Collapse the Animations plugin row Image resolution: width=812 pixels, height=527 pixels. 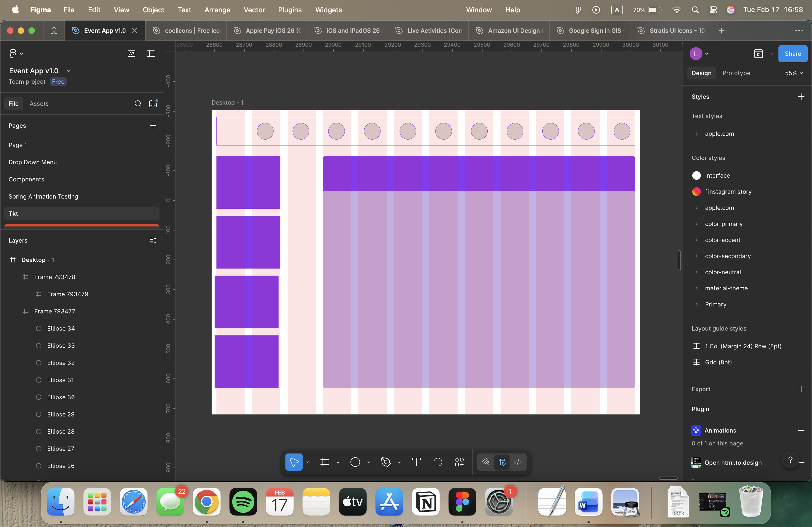pyautogui.click(x=801, y=430)
